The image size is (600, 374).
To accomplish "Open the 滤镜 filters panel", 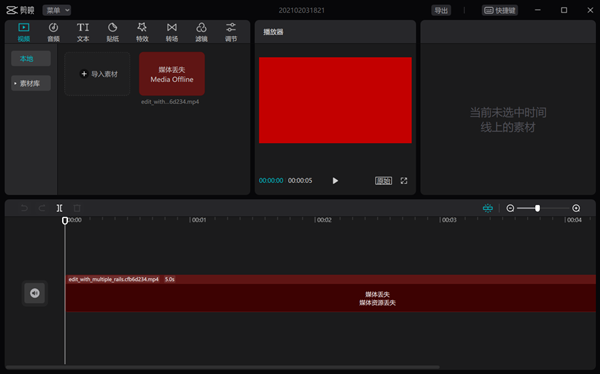I will [x=201, y=32].
